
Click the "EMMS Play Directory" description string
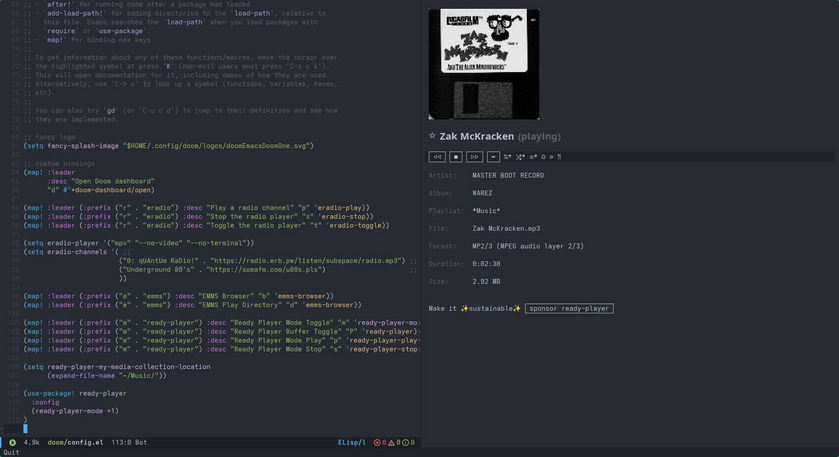[246, 305]
